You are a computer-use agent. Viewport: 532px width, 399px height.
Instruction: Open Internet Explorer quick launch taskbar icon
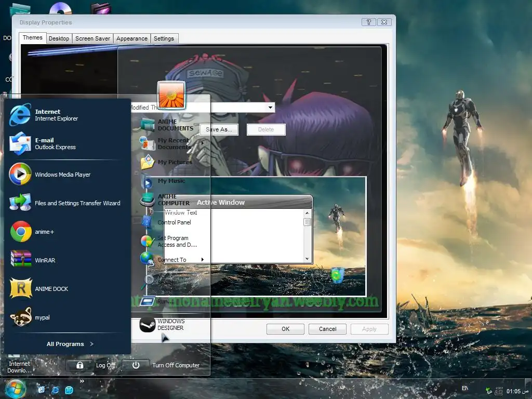pyautogui.click(x=55, y=390)
